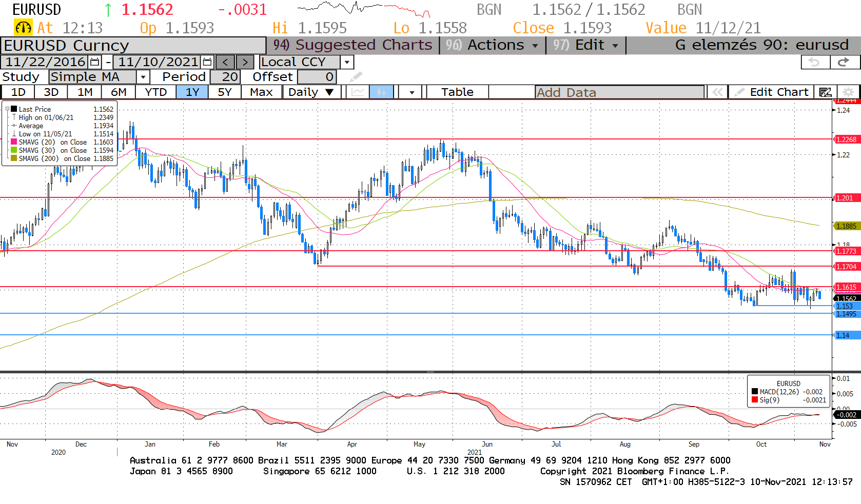The width and height of the screenshot is (861, 504).
Task: Click the 1.1615 price level label
Action: (846, 287)
